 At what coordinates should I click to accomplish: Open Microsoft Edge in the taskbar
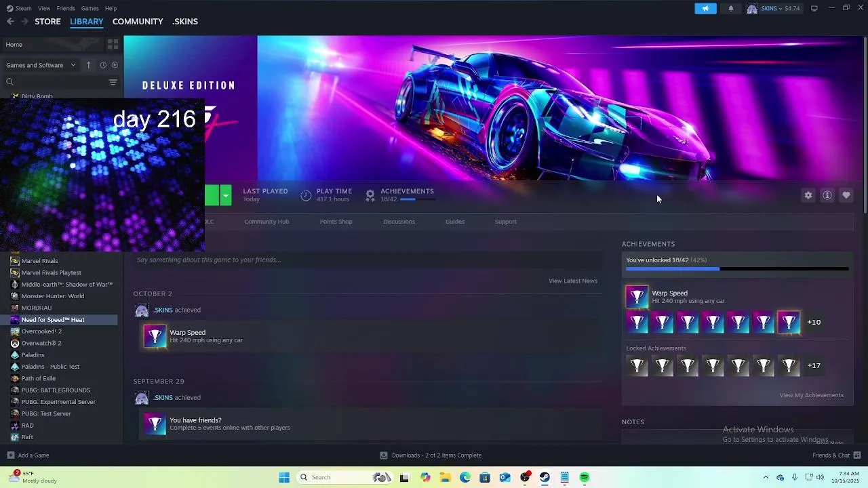(x=465, y=477)
